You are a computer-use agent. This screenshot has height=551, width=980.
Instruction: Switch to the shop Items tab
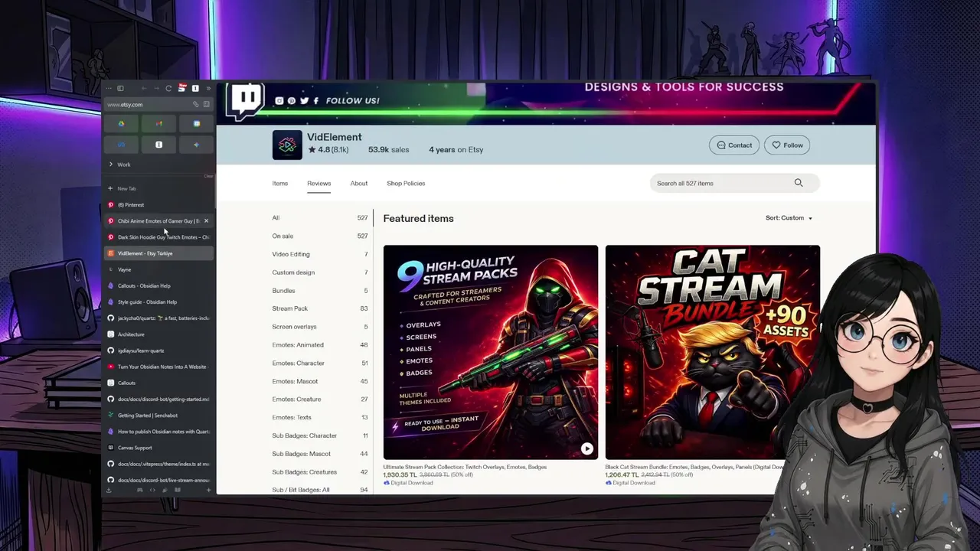(x=280, y=184)
